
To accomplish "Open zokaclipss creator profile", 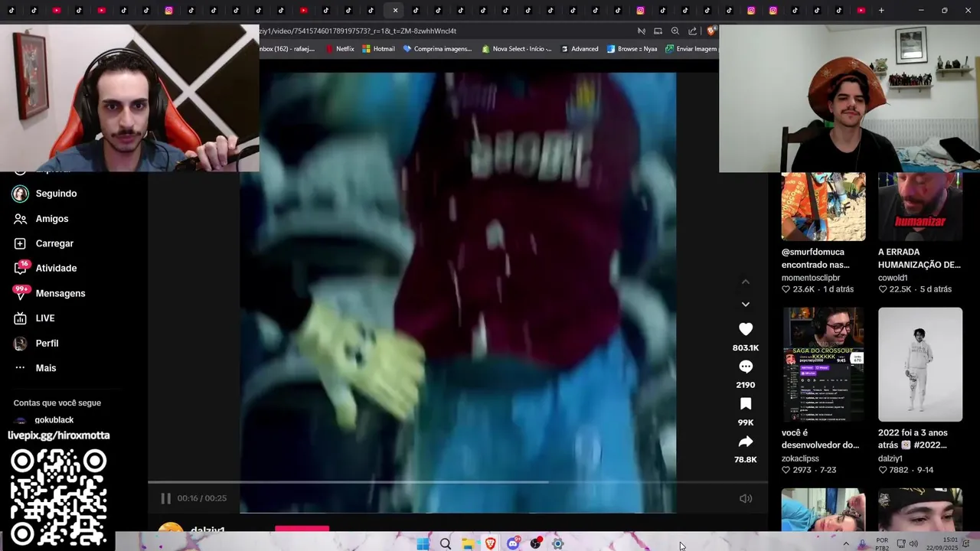I will click(800, 458).
